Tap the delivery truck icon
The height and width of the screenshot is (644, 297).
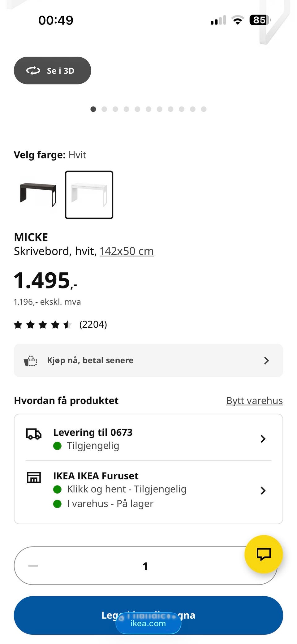click(34, 434)
